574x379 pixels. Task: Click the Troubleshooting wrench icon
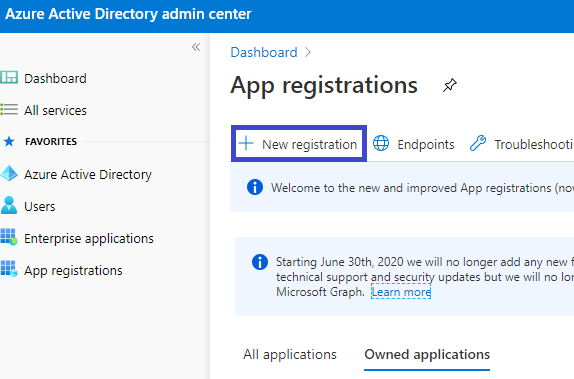pyautogui.click(x=478, y=143)
